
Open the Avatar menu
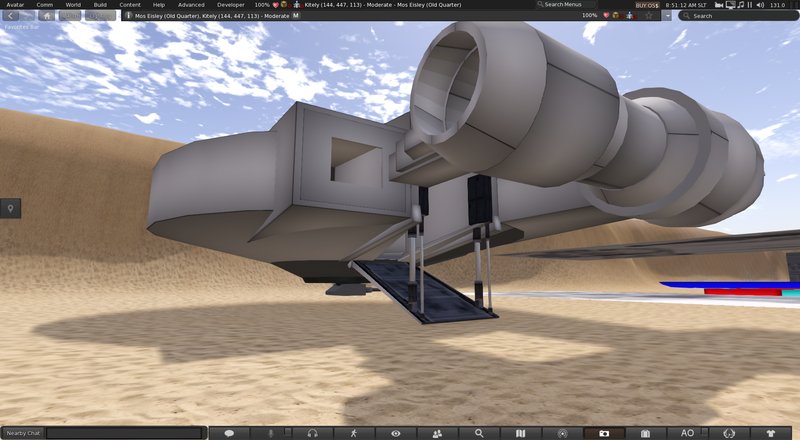pos(15,5)
